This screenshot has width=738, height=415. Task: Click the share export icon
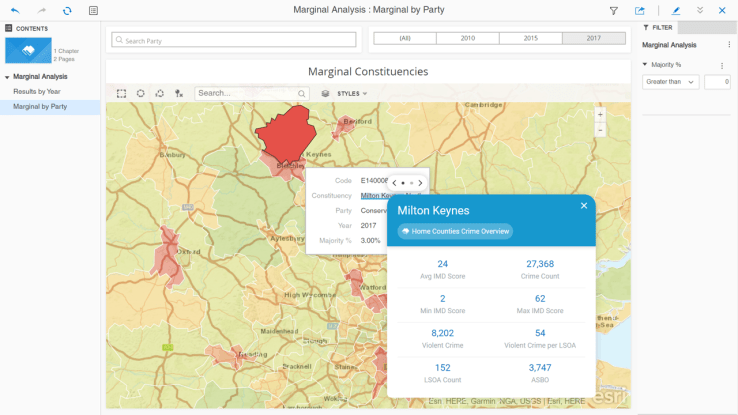point(640,10)
